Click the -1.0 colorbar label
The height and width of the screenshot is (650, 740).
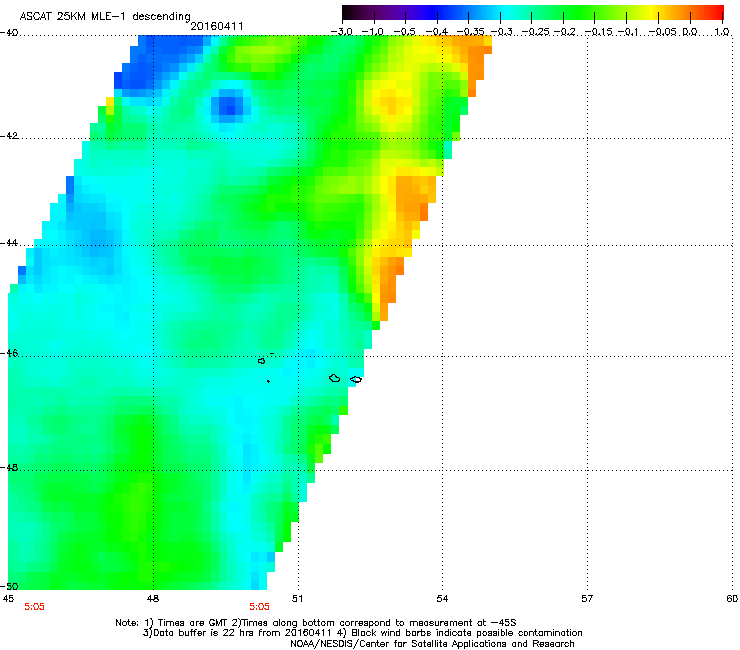(x=373, y=32)
